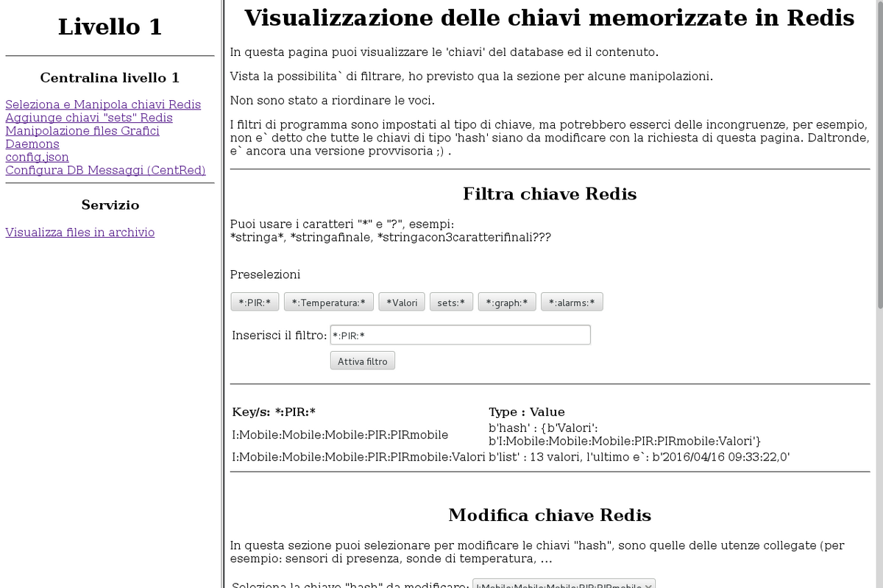Apply the 'sets:*' preset filter
This screenshot has height=588, width=883.
tap(450, 302)
